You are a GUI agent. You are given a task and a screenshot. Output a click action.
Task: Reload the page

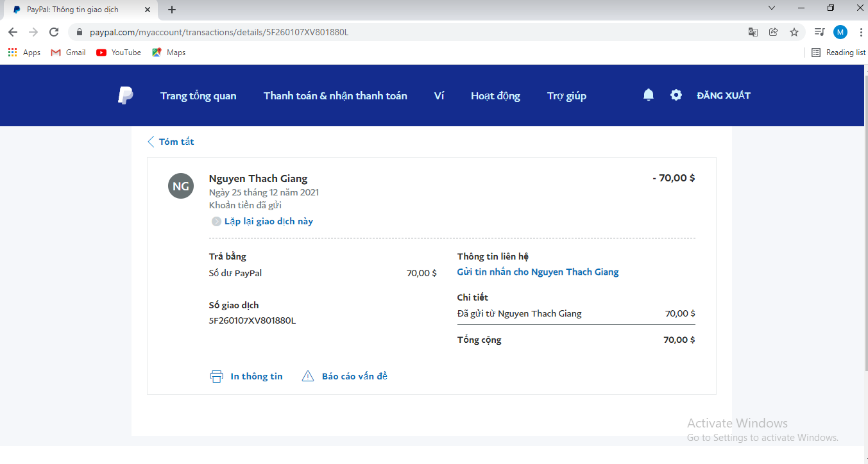(x=54, y=32)
